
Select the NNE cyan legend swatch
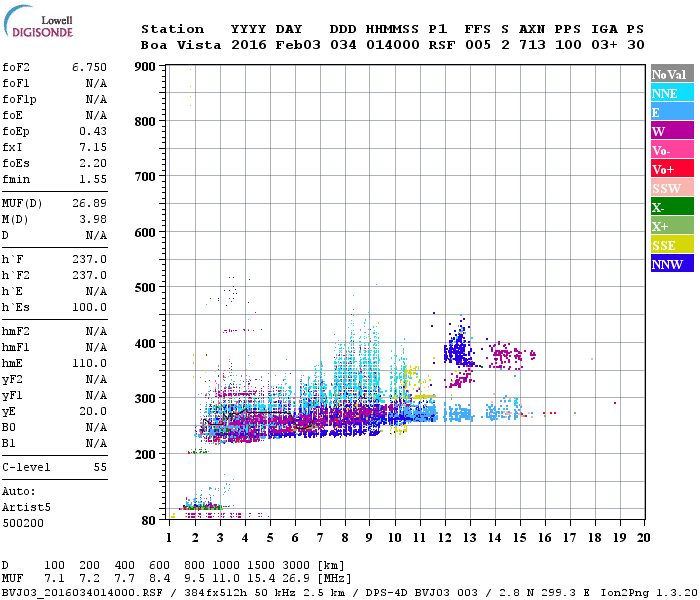(x=672, y=93)
